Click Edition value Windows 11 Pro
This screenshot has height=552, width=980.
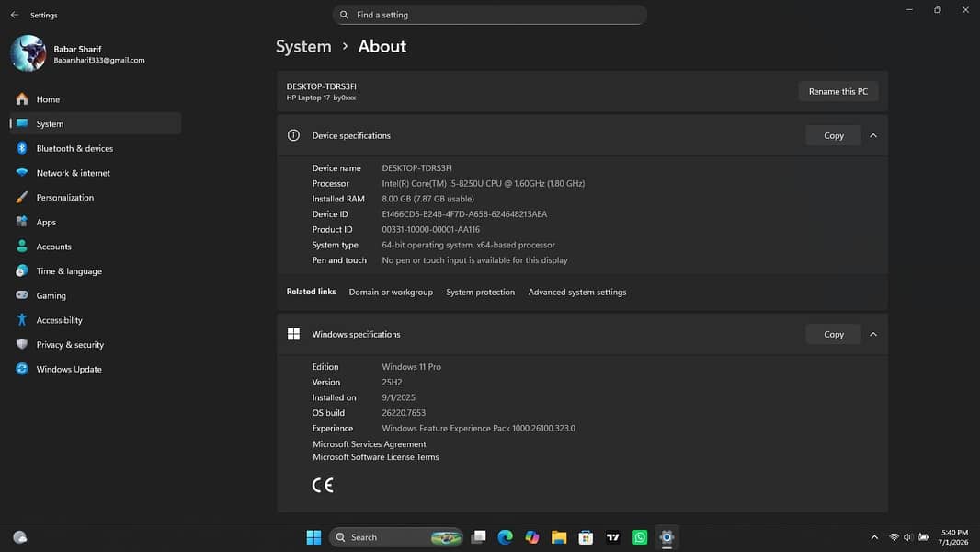411,366
